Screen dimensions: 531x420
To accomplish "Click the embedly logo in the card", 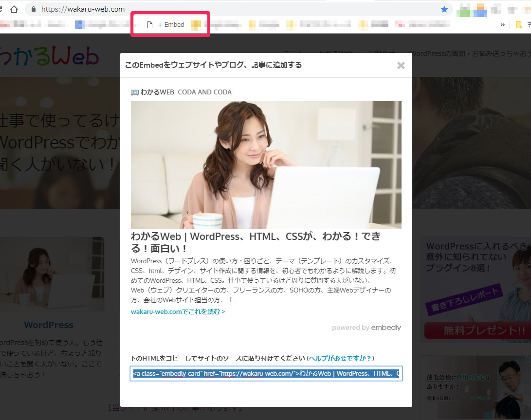I will coord(385,328).
